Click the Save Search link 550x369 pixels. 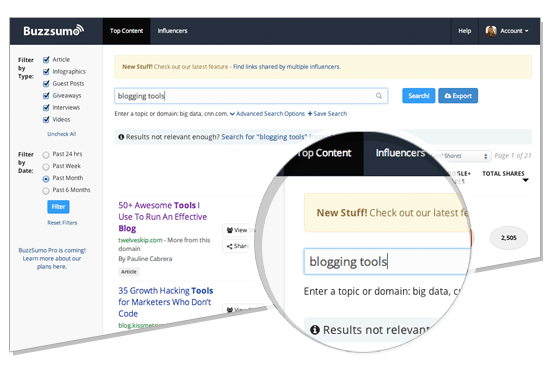coord(327,114)
